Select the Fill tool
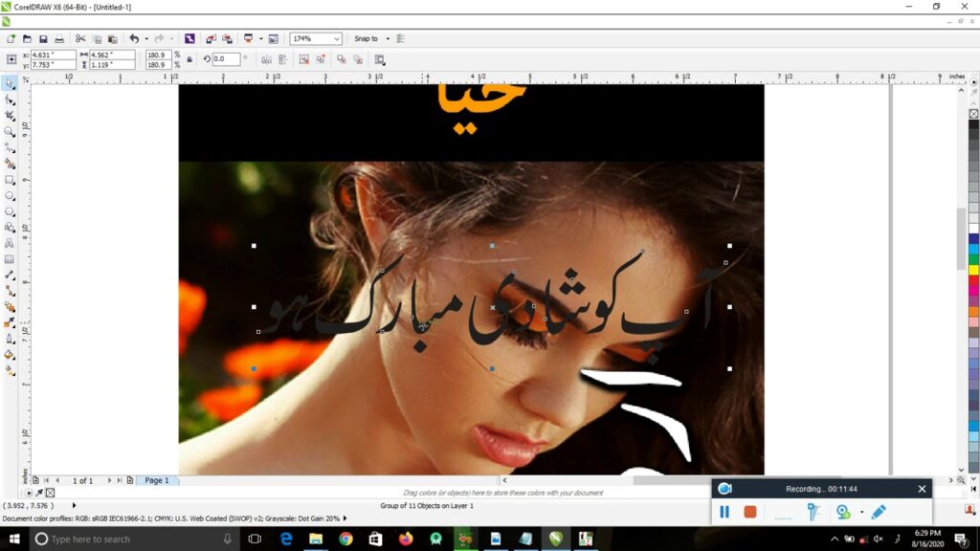Viewport: 980px width, 551px height. (x=10, y=355)
